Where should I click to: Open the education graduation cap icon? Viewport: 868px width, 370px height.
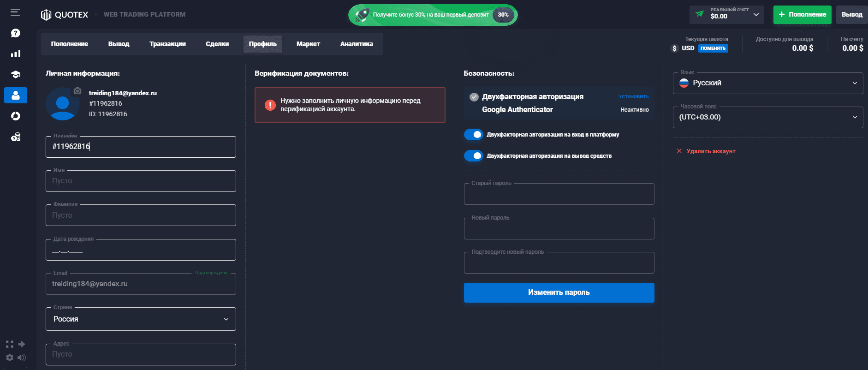click(16, 75)
